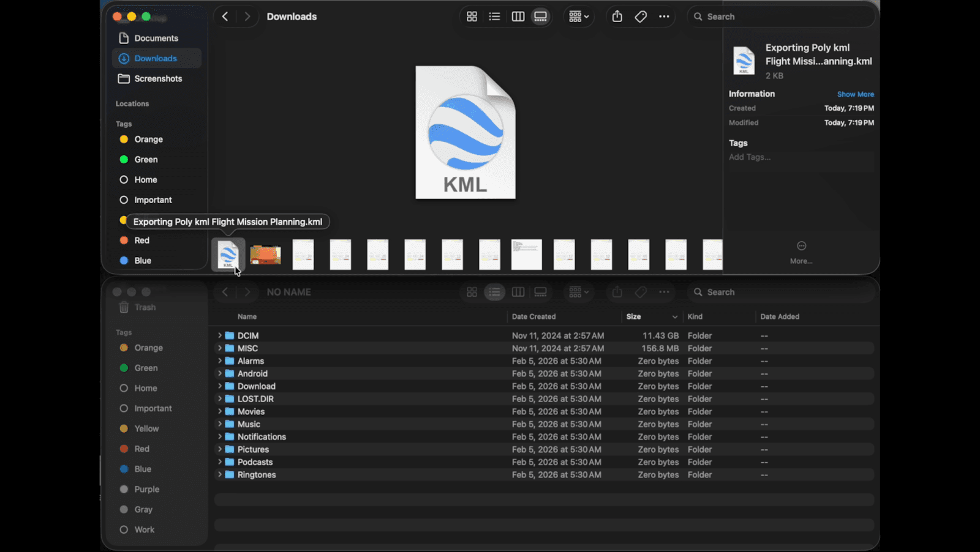Click the tag icon in Downloads toolbar

point(641,17)
